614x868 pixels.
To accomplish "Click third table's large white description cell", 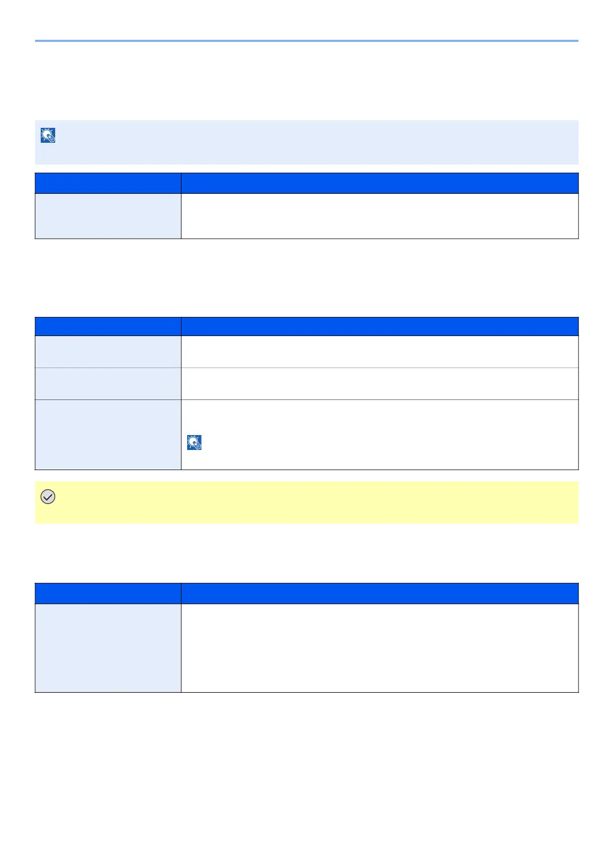I will [x=380, y=648].
